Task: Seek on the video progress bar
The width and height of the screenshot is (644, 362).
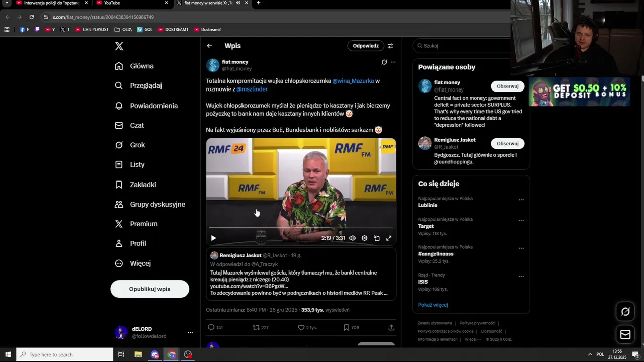Action: coord(301,228)
